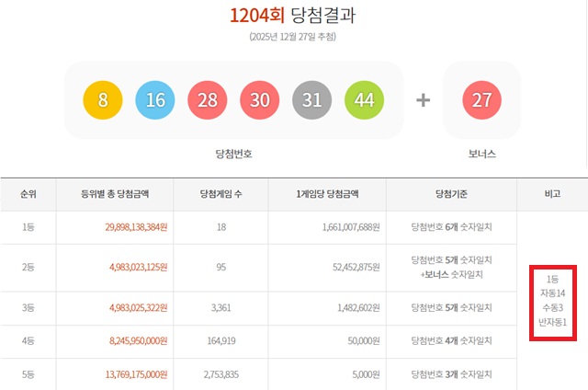
Task: Click the green number 44 ball
Action: coord(365,100)
